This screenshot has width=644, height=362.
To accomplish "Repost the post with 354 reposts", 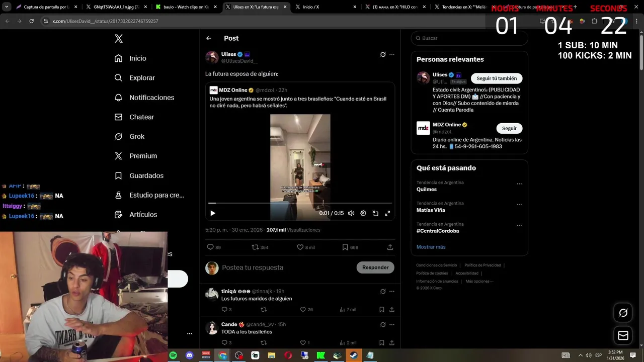I will pyautogui.click(x=260, y=247).
